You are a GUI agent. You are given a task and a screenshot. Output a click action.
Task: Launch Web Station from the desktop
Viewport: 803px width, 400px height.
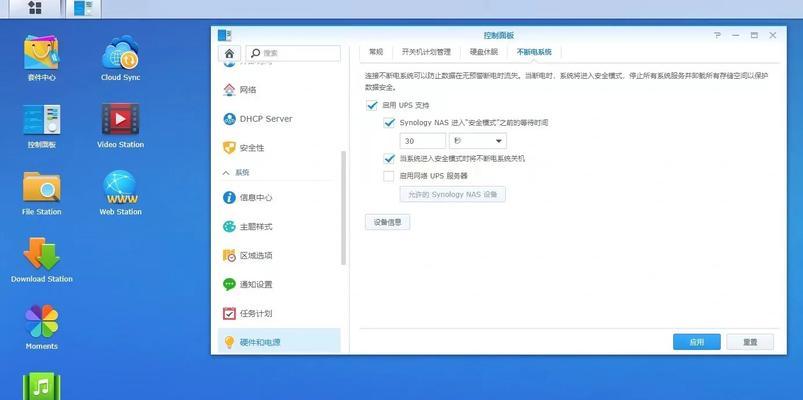pos(120,193)
